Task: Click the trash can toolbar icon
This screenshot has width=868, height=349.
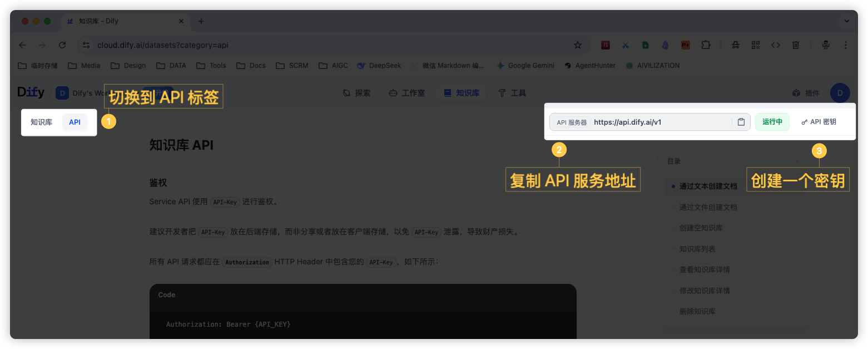Action: click(796, 45)
